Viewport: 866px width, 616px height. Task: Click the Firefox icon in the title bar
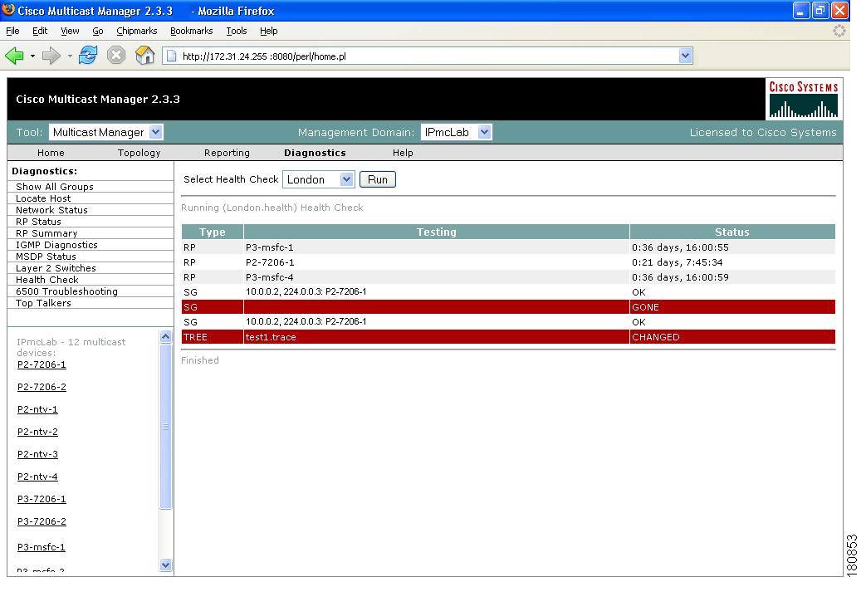click(x=8, y=10)
